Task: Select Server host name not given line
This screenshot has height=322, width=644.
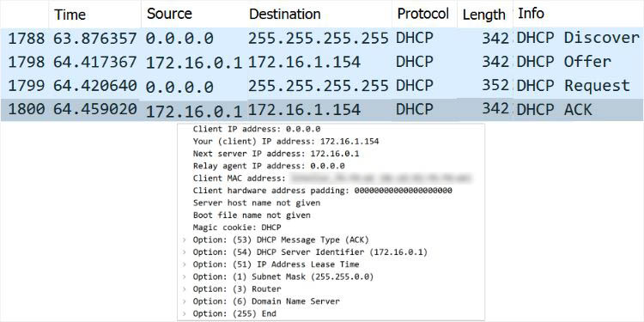Action: [x=257, y=203]
